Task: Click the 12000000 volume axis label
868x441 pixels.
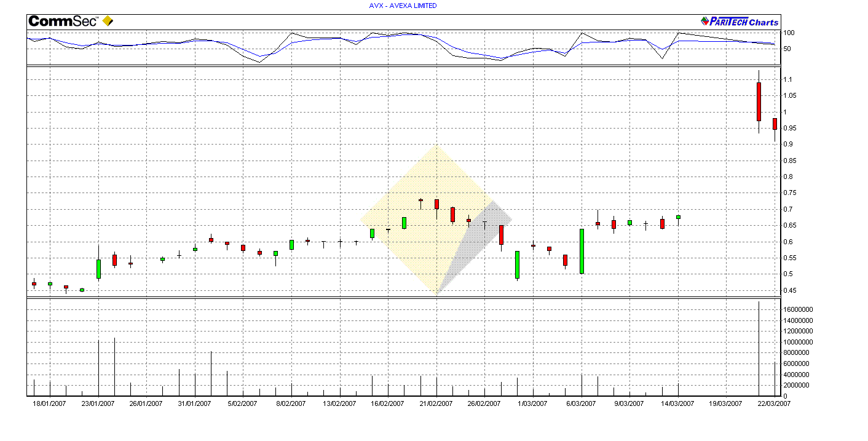Action: click(798, 332)
